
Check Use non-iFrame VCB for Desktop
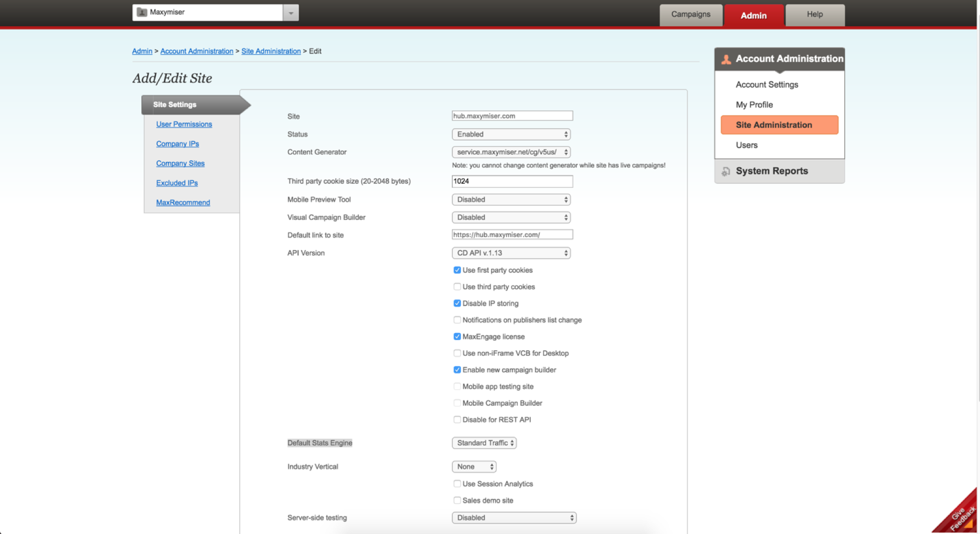[x=457, y=353]
